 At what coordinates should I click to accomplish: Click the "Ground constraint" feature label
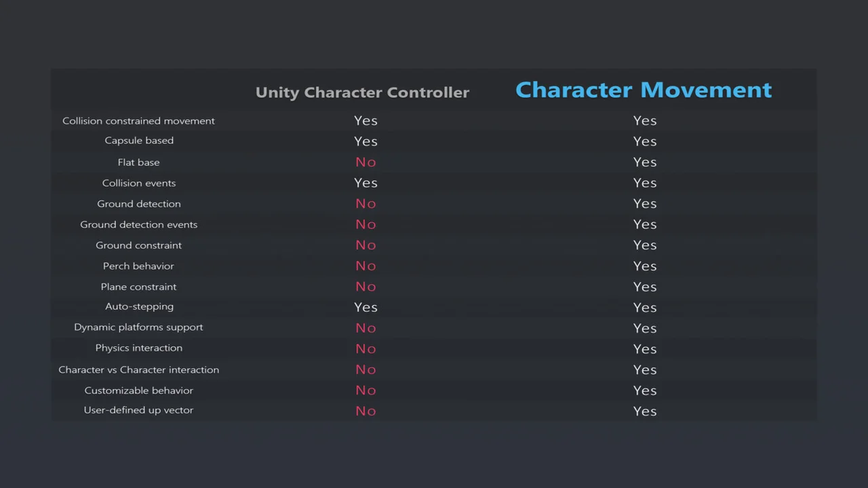(139, 245)
